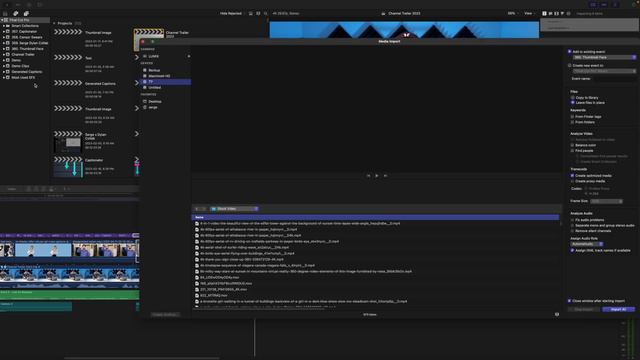Enable keywords From Finder tags
This screenshot has height=360, width=640.
(572, 117)
